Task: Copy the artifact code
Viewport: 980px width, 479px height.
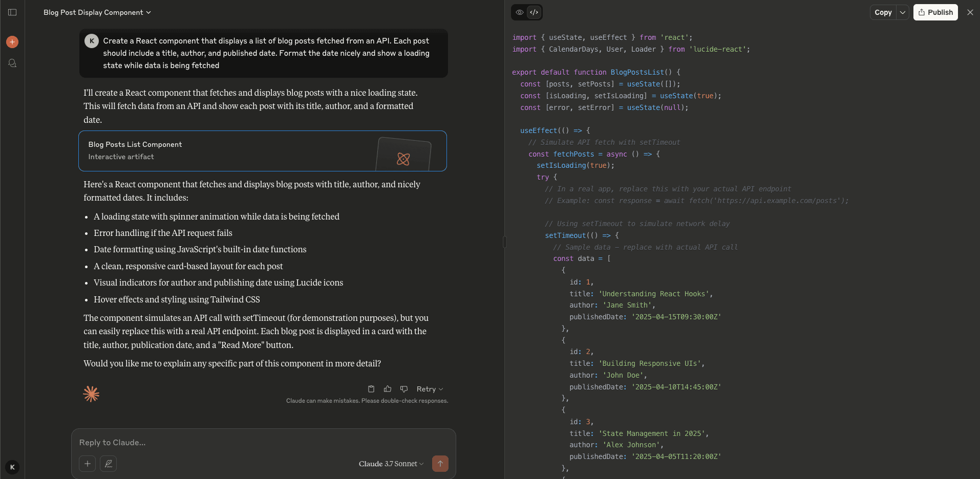Action: point(884,12)
